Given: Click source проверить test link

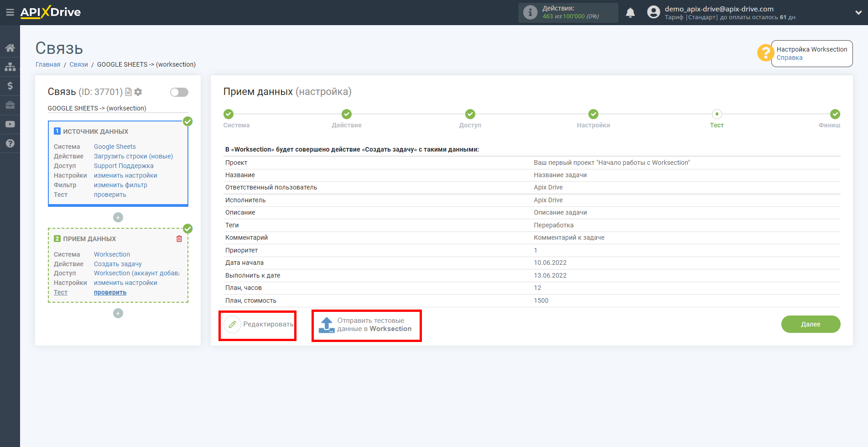Looking at the screenshot, I should coord(110,195).
